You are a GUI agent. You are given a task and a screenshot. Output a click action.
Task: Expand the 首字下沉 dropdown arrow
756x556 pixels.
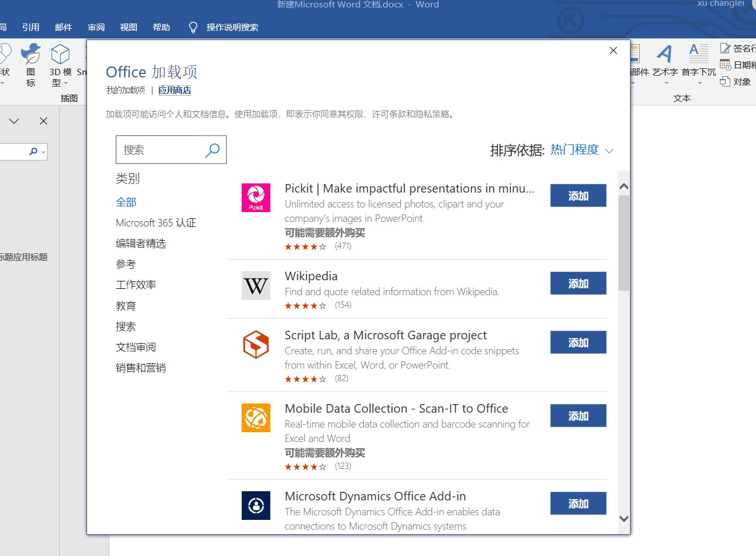(x=699, y=83)
